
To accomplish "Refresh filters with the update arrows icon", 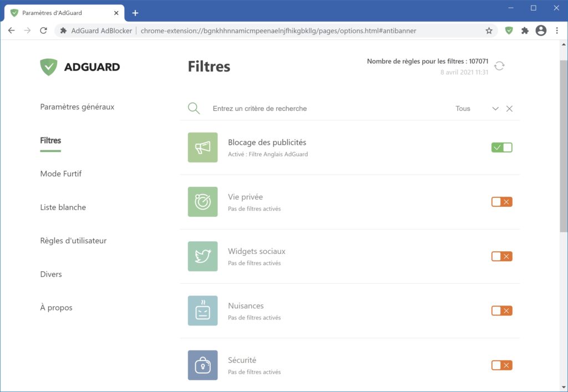I will [x=499, y=66].
